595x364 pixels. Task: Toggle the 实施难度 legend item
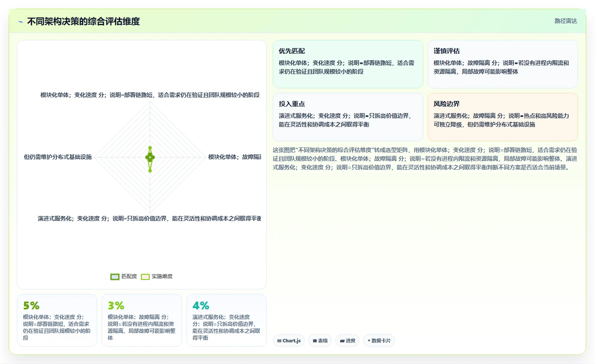(157, 276)
